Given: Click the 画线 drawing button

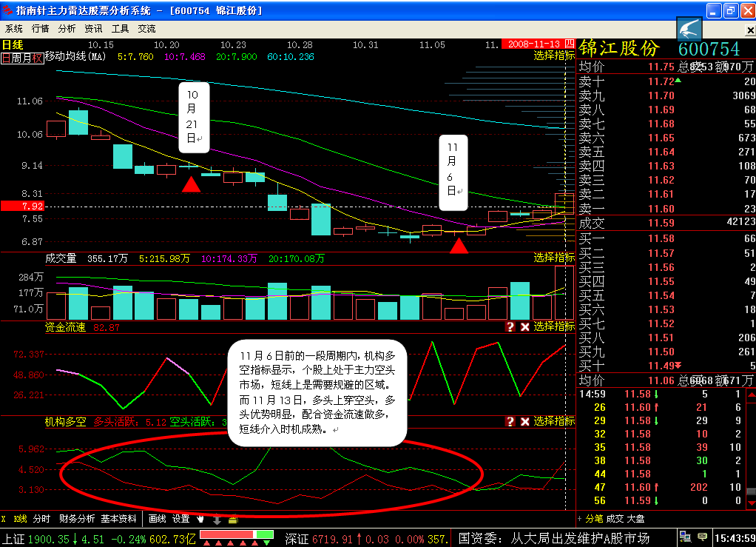Looking at the screenshot, I should coord(158,519).
